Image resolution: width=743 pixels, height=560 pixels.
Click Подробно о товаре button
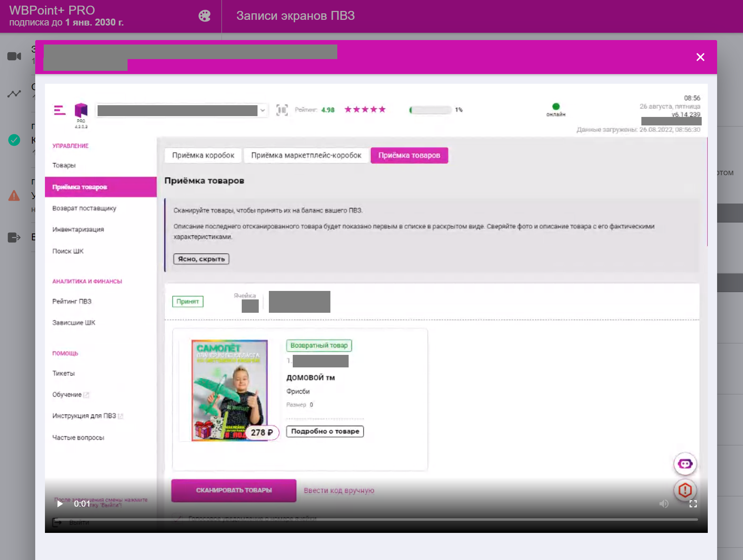(x=325, y=431)
